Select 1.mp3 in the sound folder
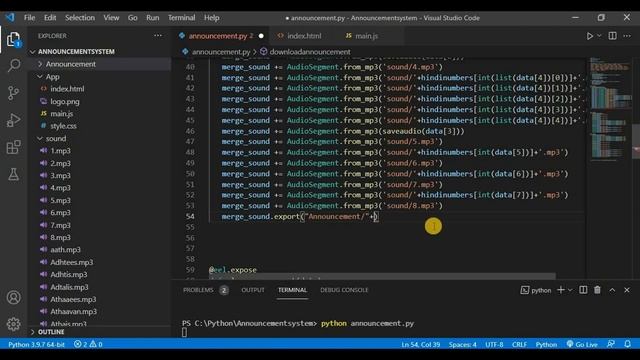Viewport: 640px width, 360px height. 60,151
